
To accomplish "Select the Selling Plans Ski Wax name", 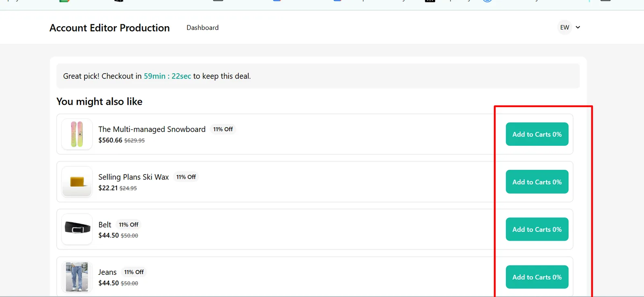I will click(134, 177).
